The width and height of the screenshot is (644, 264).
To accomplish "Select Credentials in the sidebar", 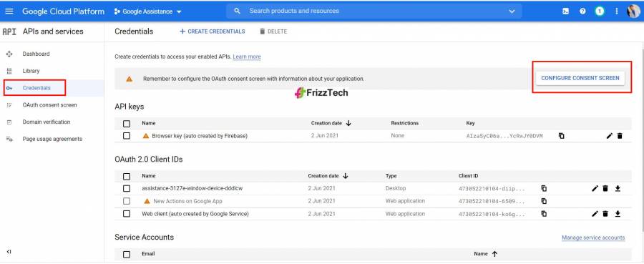I will click(x=36, y=88).
